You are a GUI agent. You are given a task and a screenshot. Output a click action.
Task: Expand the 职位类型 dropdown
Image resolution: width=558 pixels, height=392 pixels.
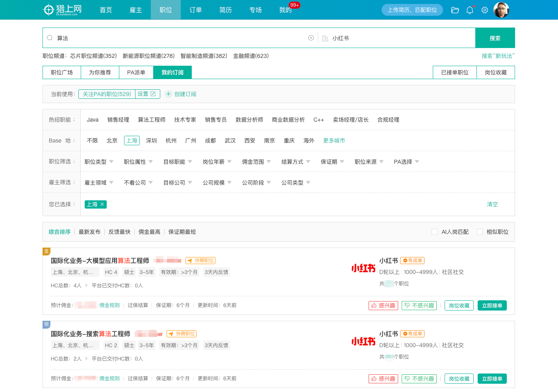[99, 162]
